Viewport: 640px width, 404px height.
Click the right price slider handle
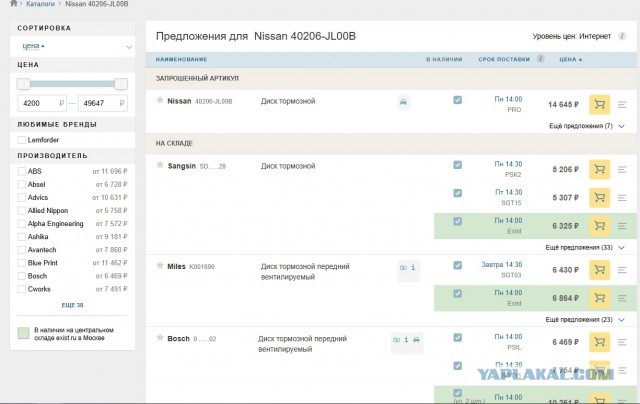click(x=121, y=84)
